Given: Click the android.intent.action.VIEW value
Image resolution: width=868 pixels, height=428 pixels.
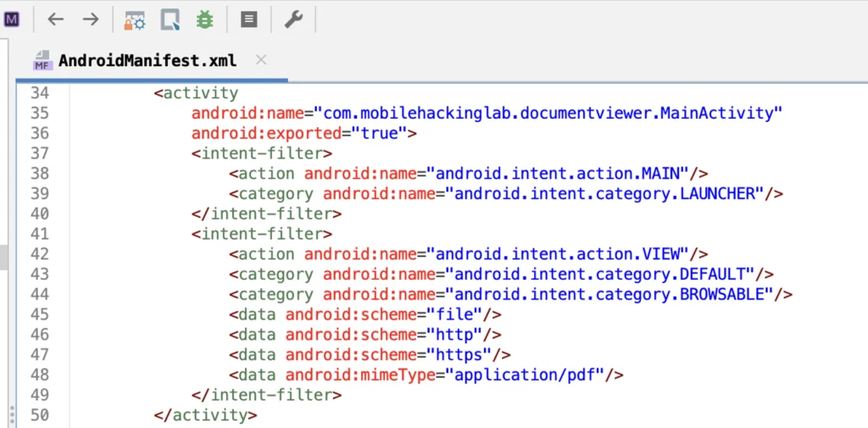Looking at the screenshot, I should (557, 254).
